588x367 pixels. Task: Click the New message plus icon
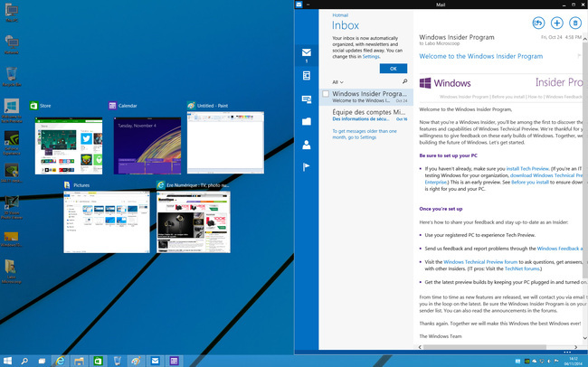tap(557, 23)
